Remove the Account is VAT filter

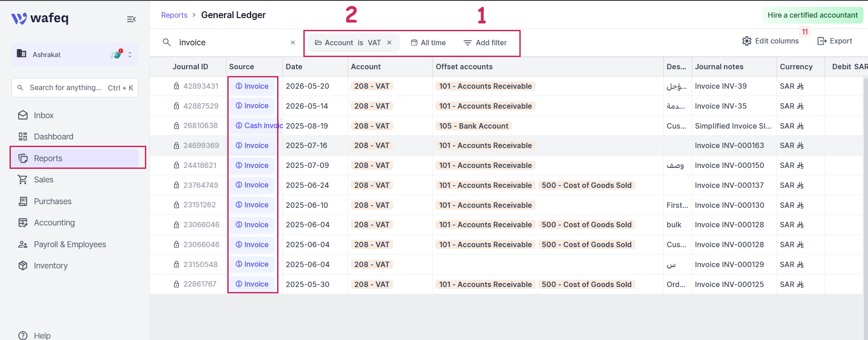coord(389,43)
